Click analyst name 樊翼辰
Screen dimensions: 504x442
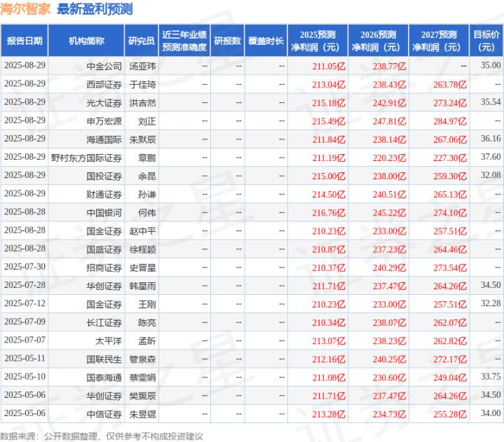point(143,396)
